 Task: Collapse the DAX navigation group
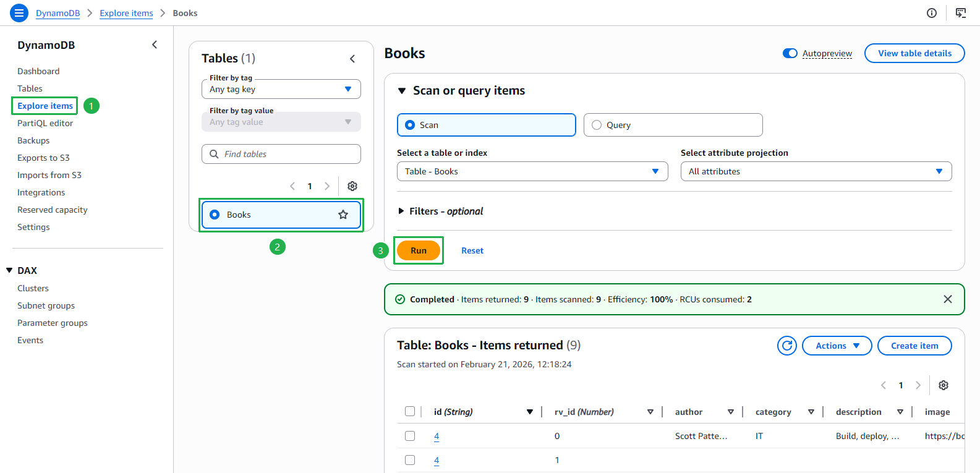[x=9, y=270]
